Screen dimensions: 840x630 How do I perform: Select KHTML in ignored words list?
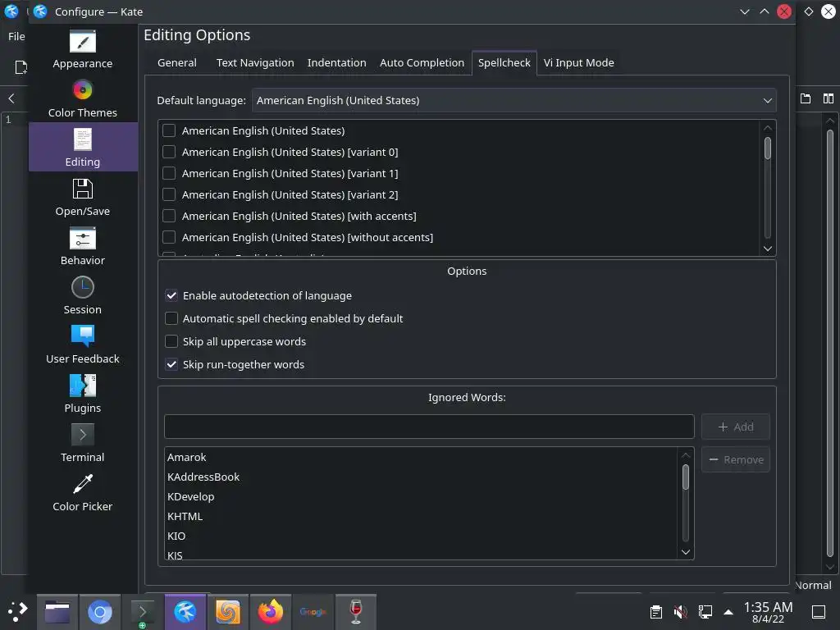point(421,517)
